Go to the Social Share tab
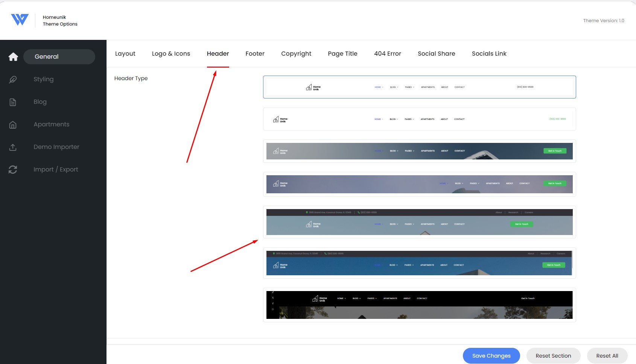The width and height of the screenshot is (636, 364). [x=436, y=54]
